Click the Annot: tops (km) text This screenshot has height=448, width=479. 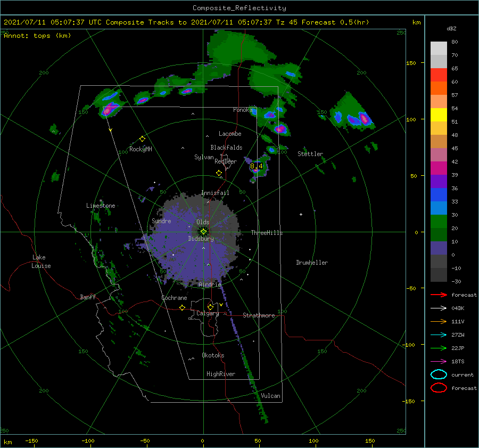[x=37, y=36]
